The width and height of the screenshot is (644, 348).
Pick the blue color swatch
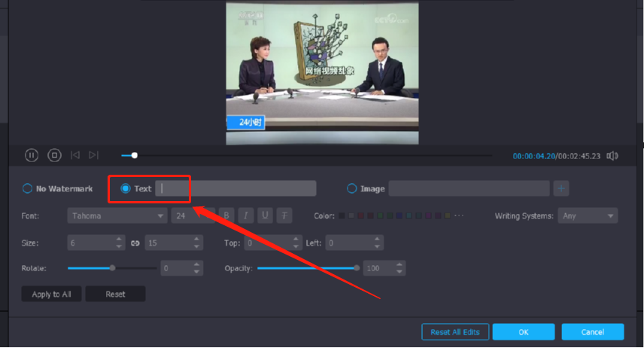399,215
